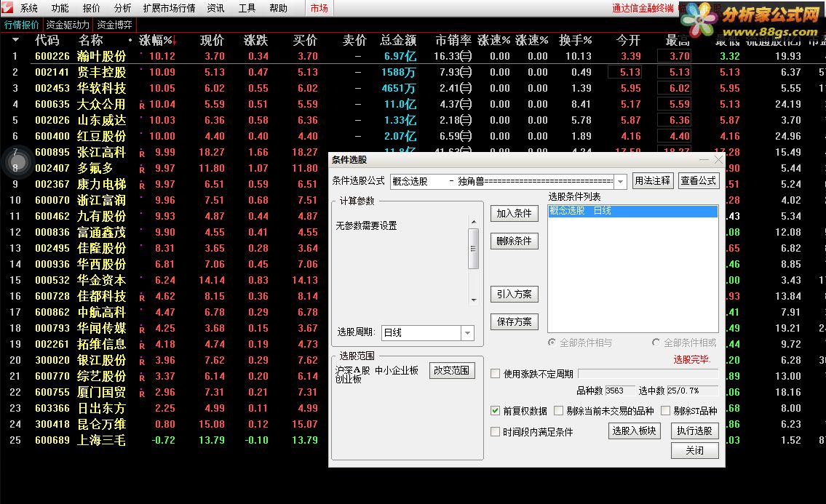The image size is (826, 504).
Task: Click the 保存方案 button
Action: [514, 321]
